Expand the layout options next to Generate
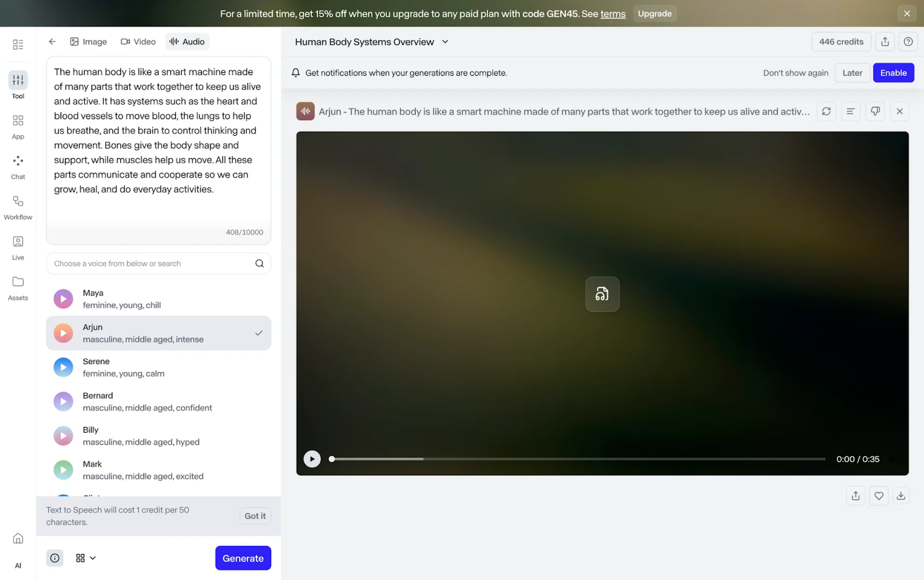 (92, 558)
